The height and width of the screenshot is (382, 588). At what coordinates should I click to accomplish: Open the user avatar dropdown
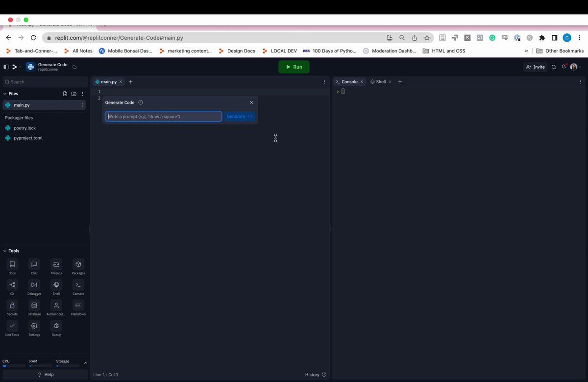(575, 67)
